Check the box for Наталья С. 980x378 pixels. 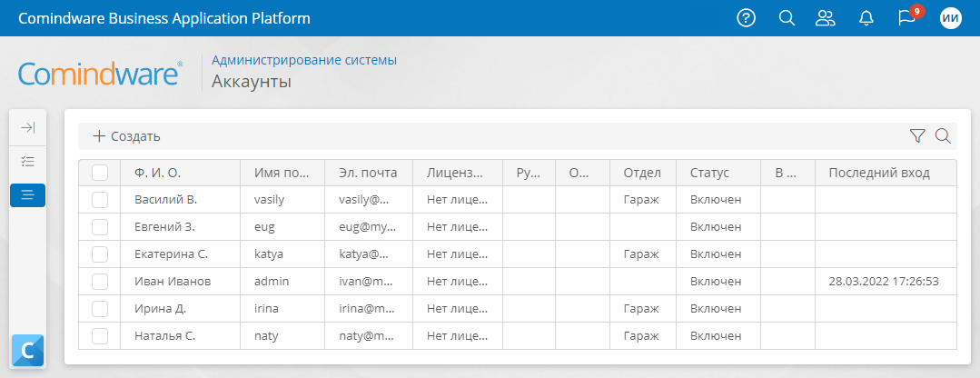point(100,335)
